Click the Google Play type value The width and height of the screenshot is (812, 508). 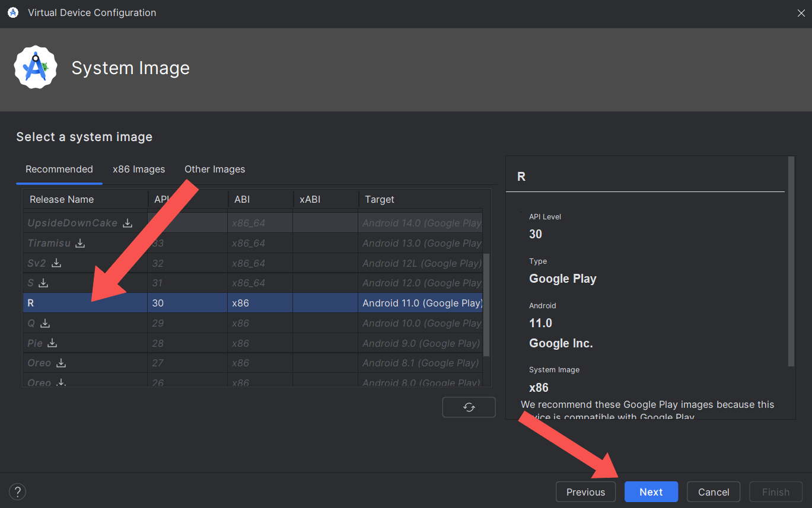click(x=563, y=279)
